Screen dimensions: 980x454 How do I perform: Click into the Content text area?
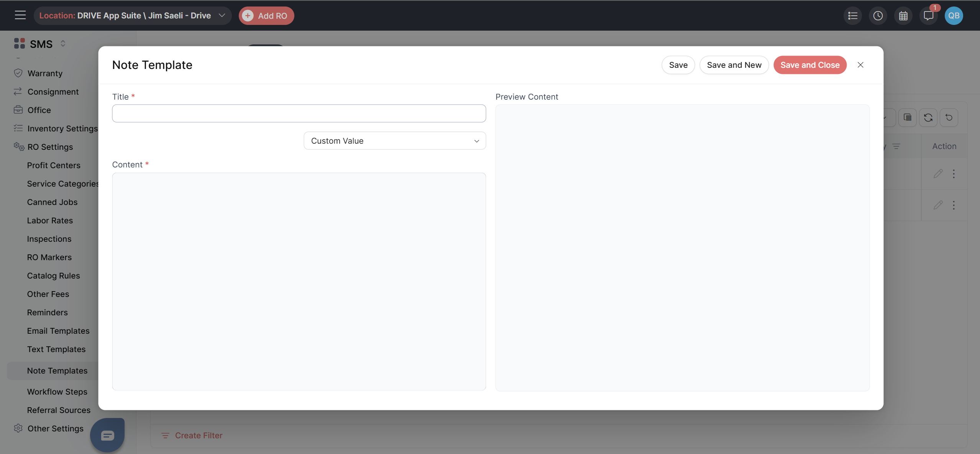(299, 281)
